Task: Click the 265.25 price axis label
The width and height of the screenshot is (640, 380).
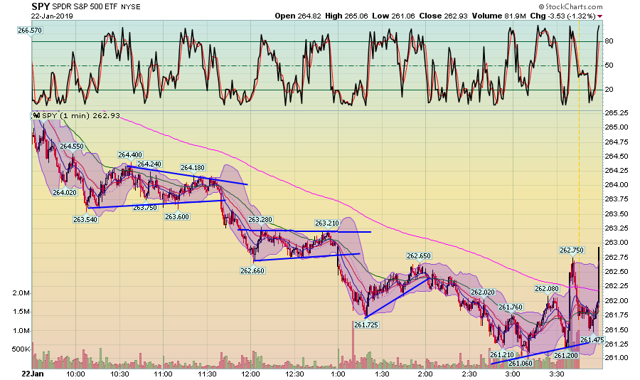Action: (617, 113)
